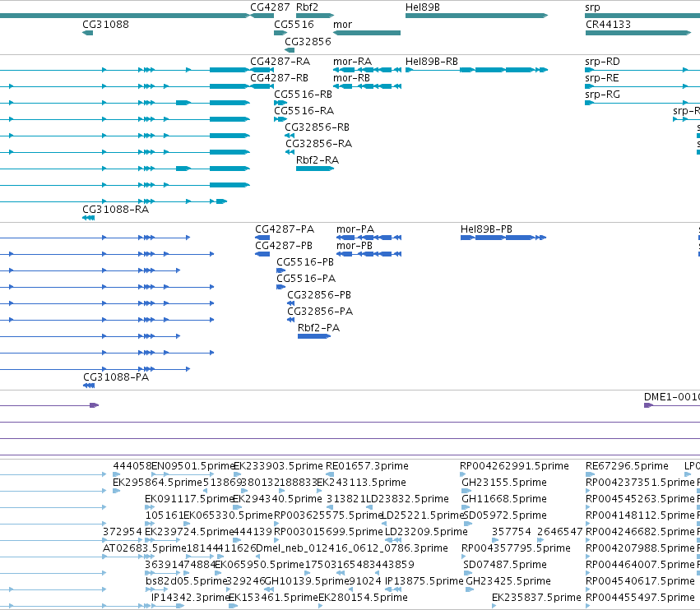
Task: Click the CG4287-PB protein label
Action: (x=284, y=246)
